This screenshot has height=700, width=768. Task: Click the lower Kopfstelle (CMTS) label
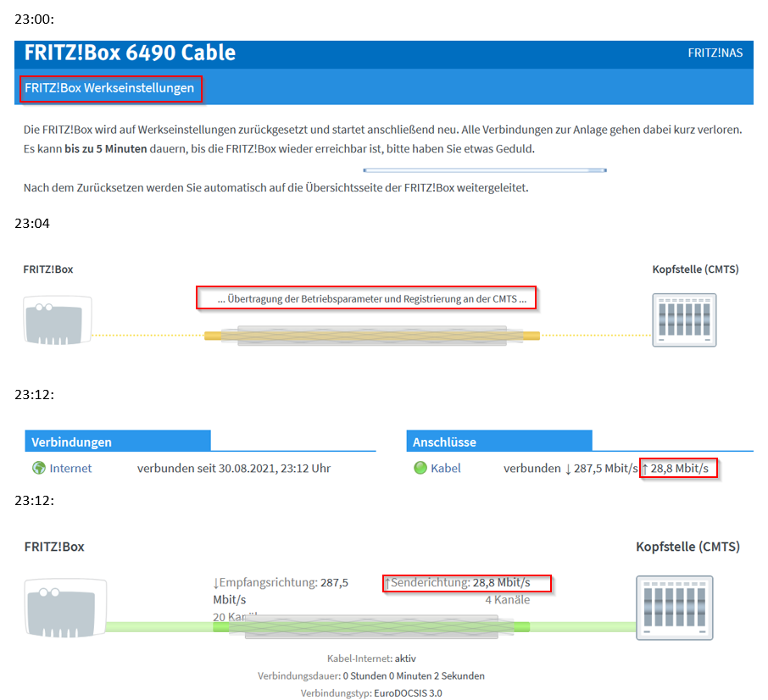pyautogui.click(x=687, y=547)
